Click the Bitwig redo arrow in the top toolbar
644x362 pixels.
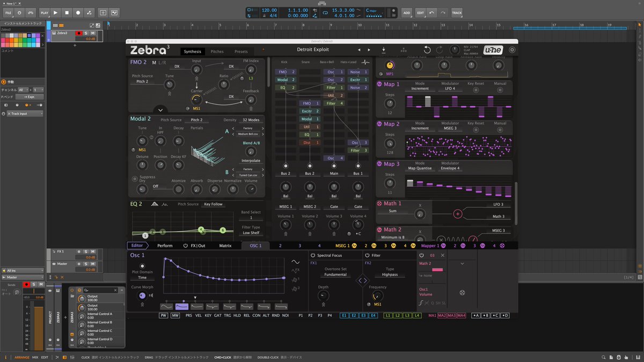[443, 12]
